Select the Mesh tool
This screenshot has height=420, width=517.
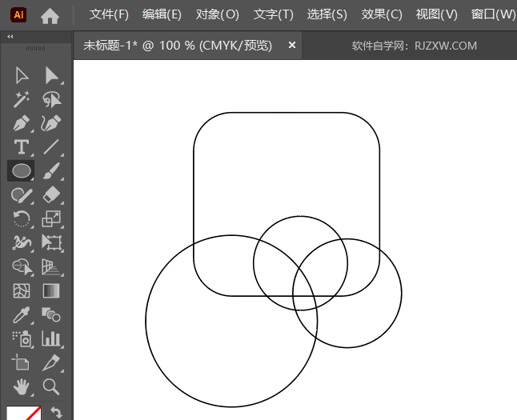coord(22,290)
